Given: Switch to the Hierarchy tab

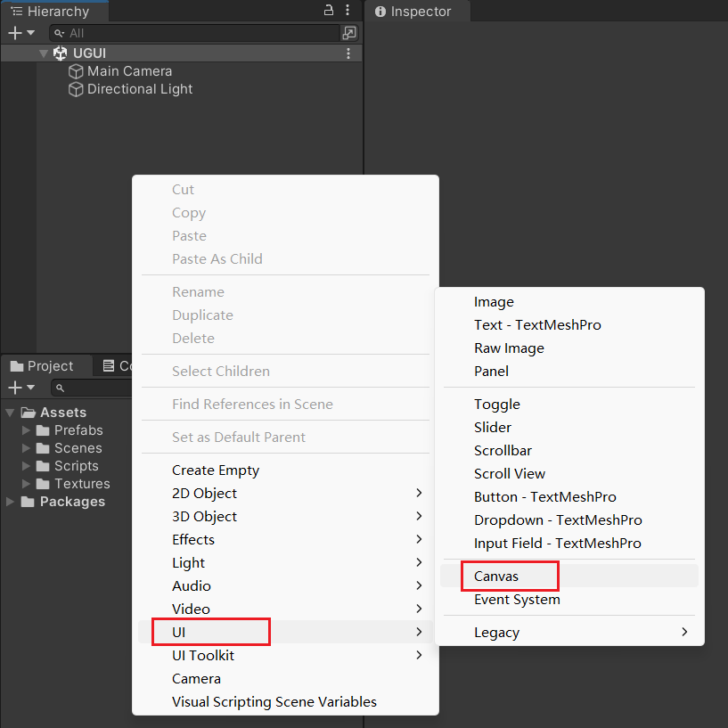Looking at the screenshot, I should [54, 12].
